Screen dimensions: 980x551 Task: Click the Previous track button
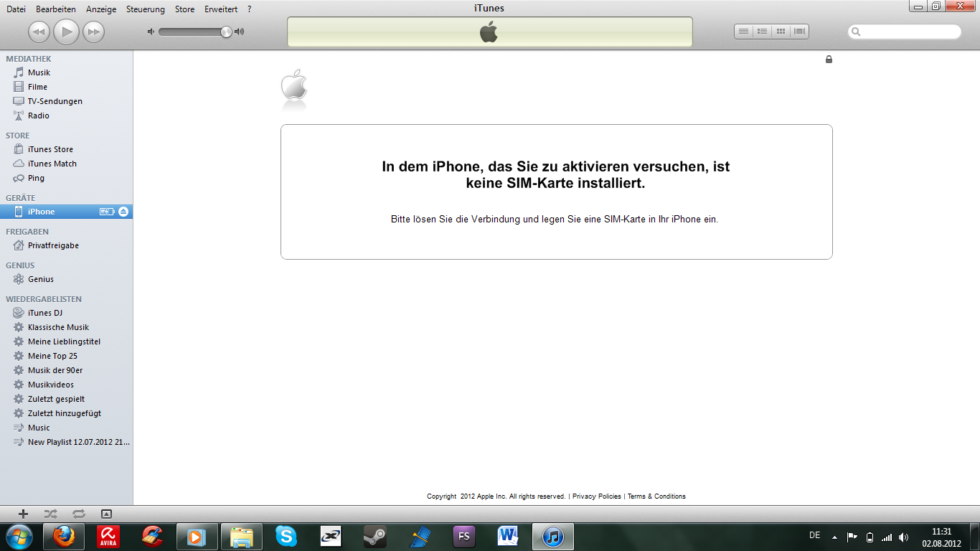pyautogui.click(x=39, y=32)
